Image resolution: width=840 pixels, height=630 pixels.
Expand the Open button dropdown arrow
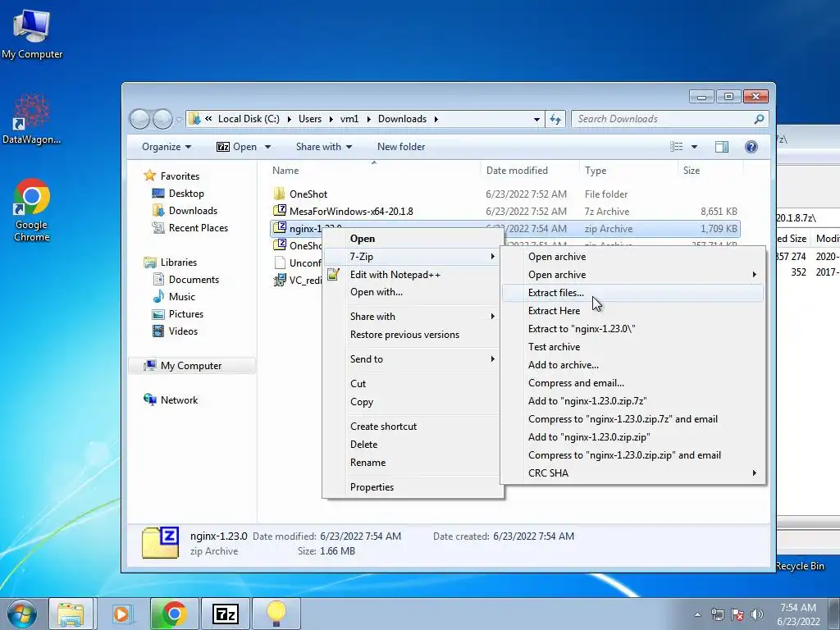coord(267,147)
